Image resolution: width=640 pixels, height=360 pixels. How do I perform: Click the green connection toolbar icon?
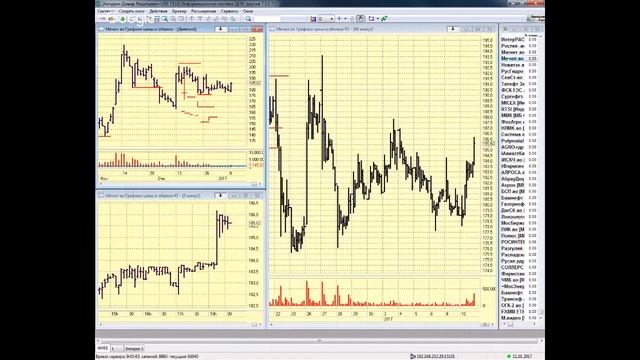point(122,19)
